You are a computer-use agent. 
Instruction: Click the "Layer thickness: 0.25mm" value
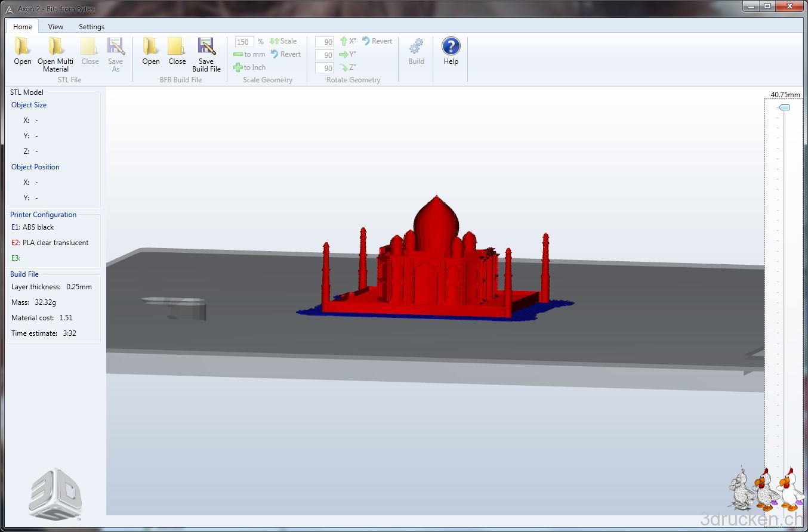point(52,287)
